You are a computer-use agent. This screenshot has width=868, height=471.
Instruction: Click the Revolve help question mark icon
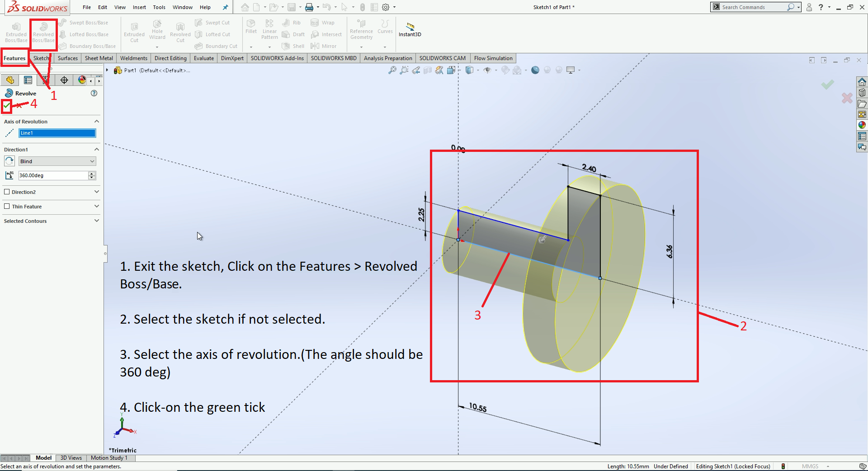point(94,93)
